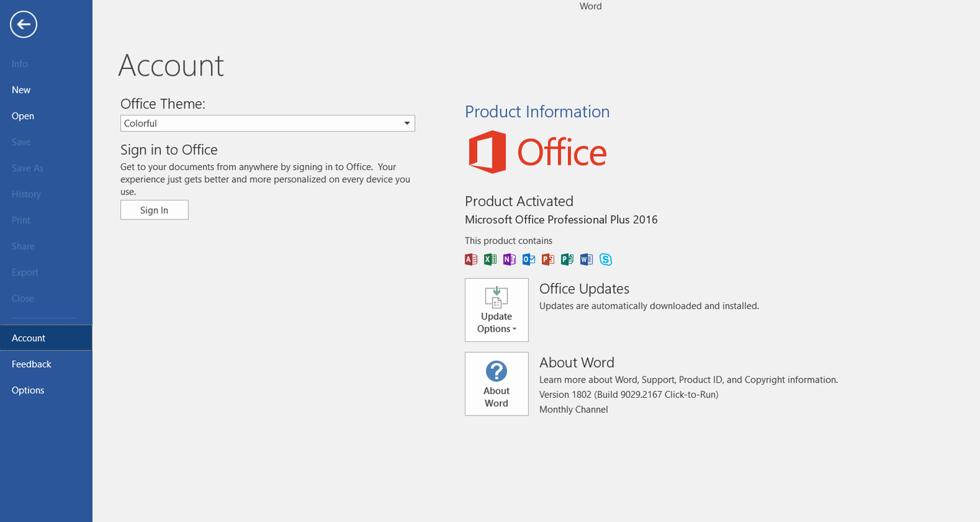
Task: Click the Product Activated text
Action: 519,201
